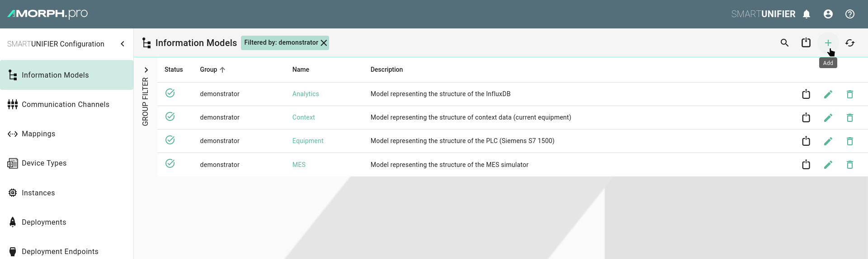Export the Context model
The height and width of the screenshot is (259, 868).
806,117
